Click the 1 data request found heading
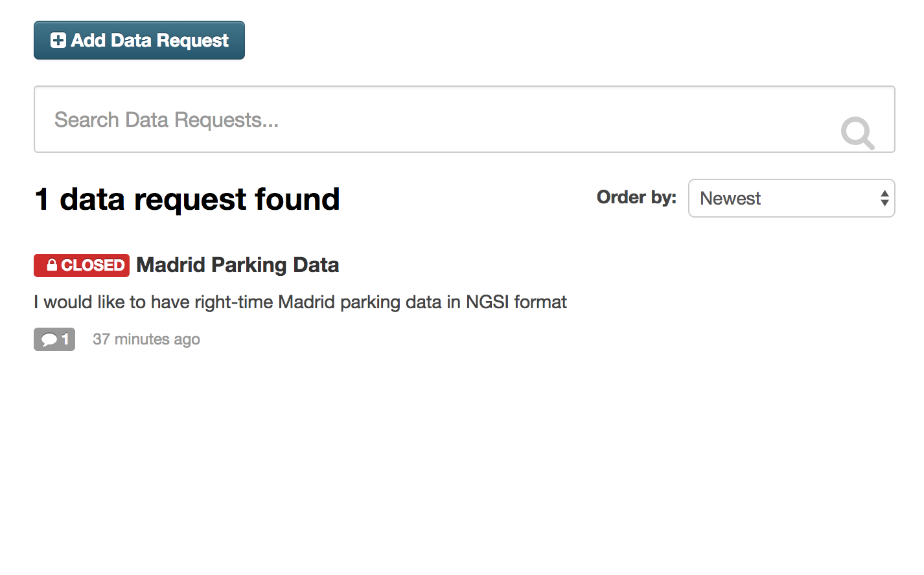 click(187, 199)
